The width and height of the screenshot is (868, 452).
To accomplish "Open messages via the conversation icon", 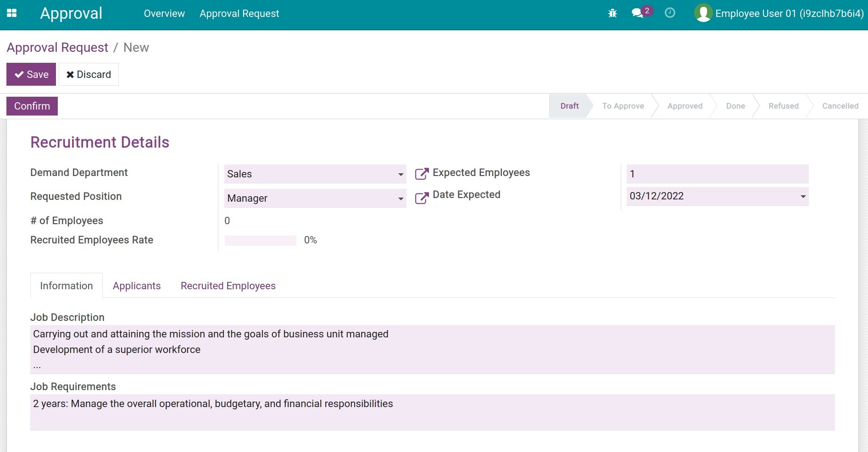I will [x=638, y=13].
